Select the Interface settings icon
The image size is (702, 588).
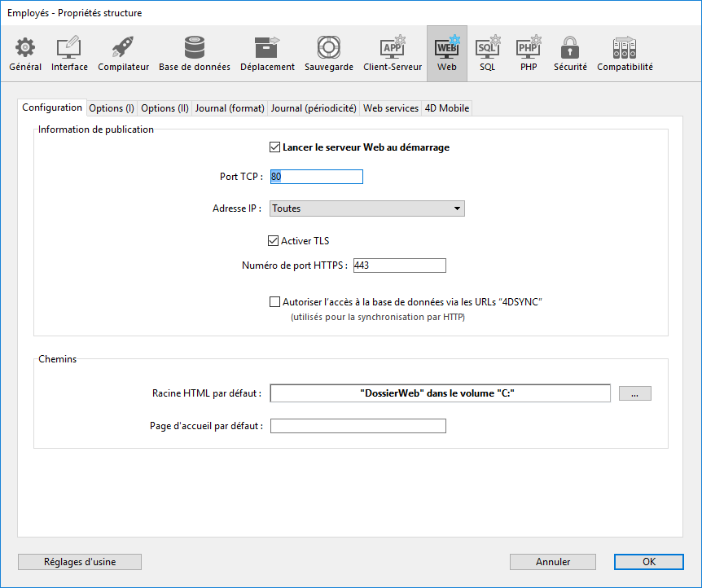pos(69,48)
